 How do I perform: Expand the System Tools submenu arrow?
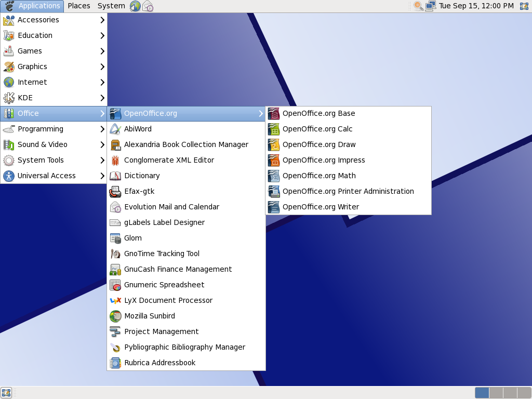[x=102, y=161]
